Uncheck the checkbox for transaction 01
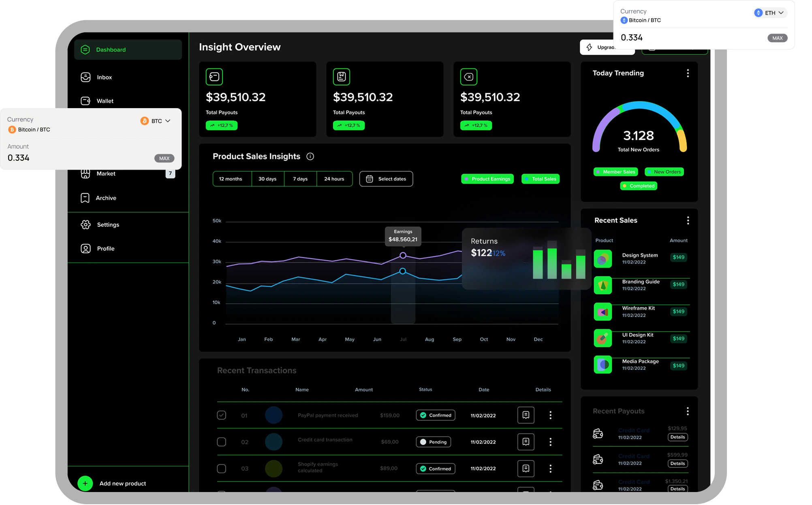This screenshot has width=812, height=505. (222, 415)
